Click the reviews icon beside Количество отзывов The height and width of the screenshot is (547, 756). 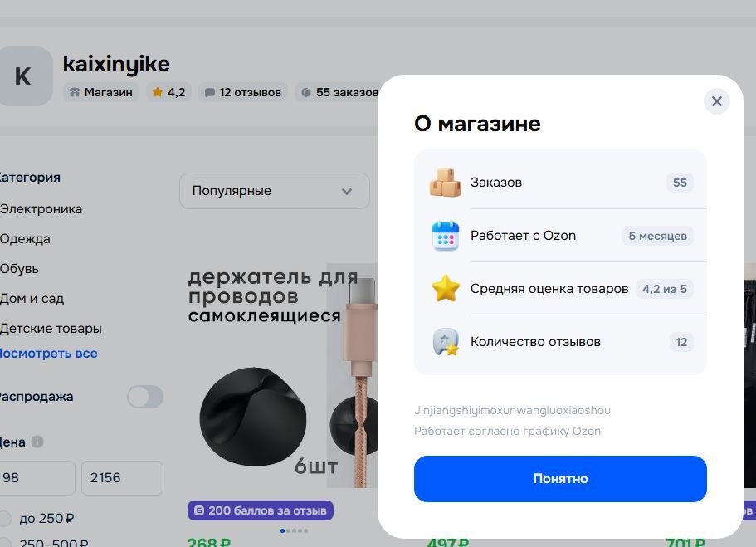click(x=445, y=341)
